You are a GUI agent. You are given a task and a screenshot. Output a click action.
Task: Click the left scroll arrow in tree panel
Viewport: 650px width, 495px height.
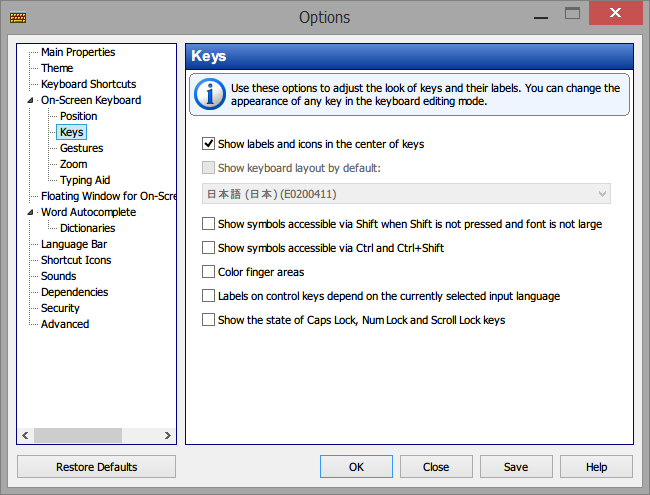click(25, 435)
